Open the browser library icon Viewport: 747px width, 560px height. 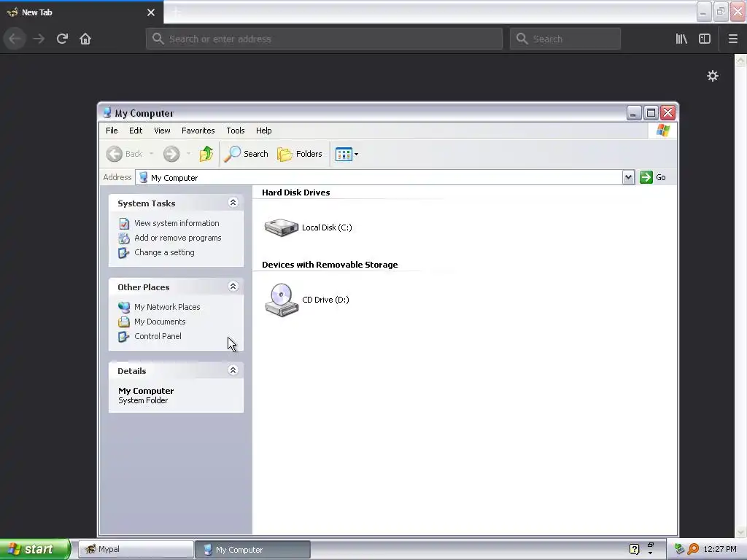tap(681, 39)
